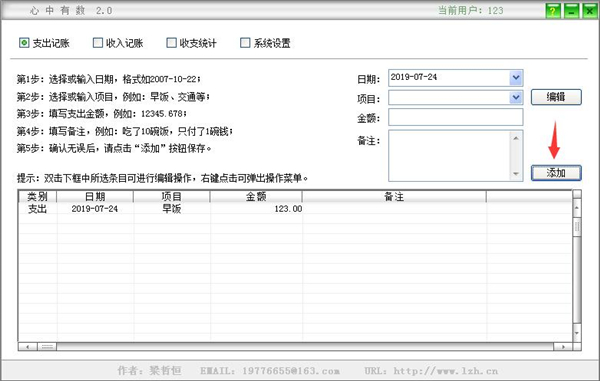600x381 pixels.
Task: Click the 早饭 item cell
Action: (x=171, y=209)
